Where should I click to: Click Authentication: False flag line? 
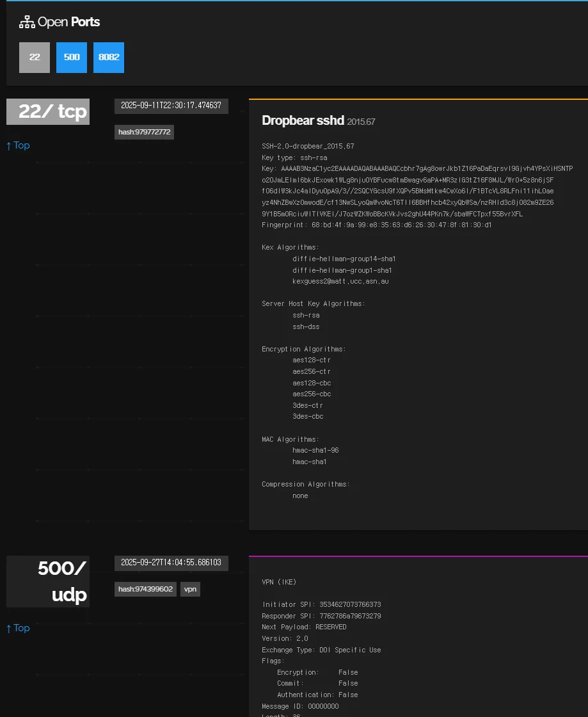pyautogui.click(x=317, y=695)
